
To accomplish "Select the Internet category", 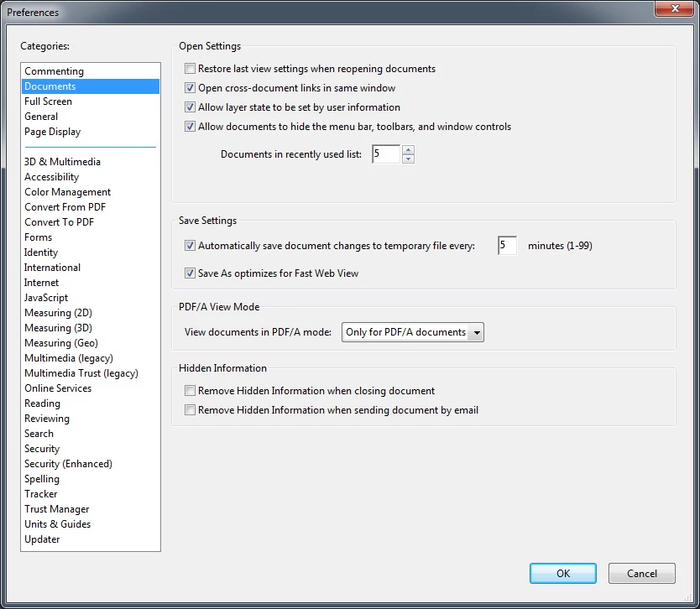I will click(x=91, y=283).
